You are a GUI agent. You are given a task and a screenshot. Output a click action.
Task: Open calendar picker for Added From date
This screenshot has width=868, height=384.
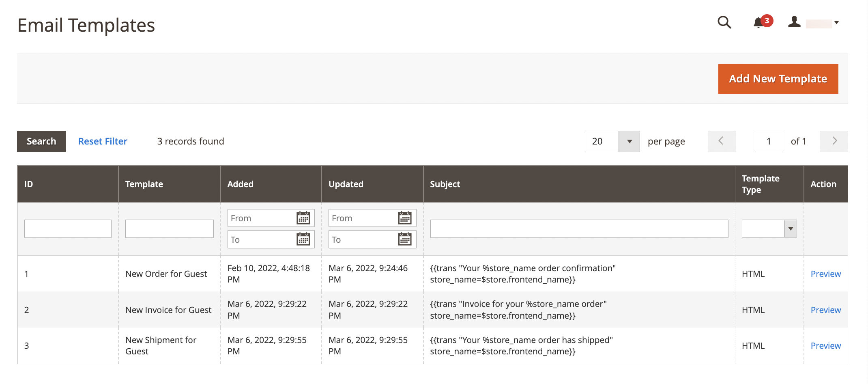tap(303, 218)
